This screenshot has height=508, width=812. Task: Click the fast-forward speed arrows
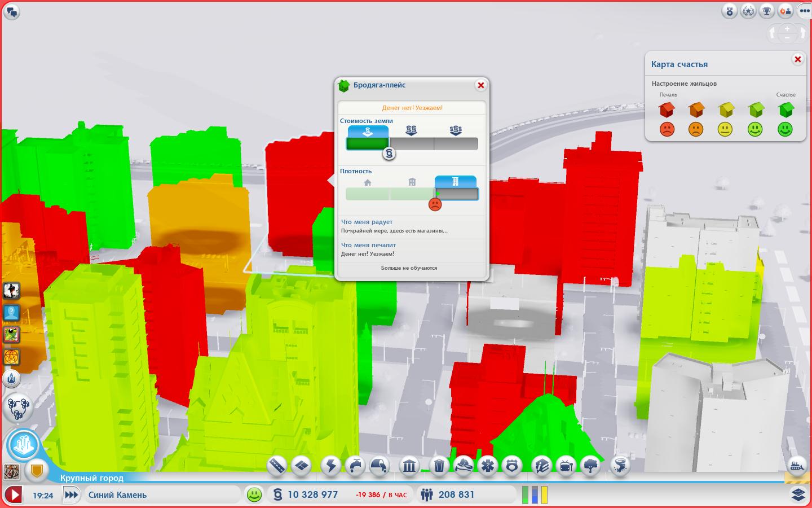pyautogui.click(x=71, y=495)
